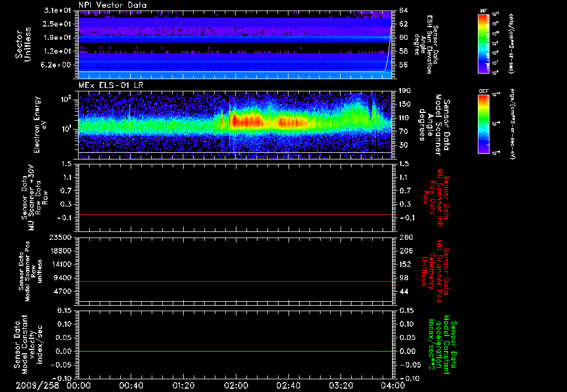Click the "cnts/(cm**2-sr-sec)" units label
Image resolution: width=567 pixels, height=392 pixels.
pos(511,44)
